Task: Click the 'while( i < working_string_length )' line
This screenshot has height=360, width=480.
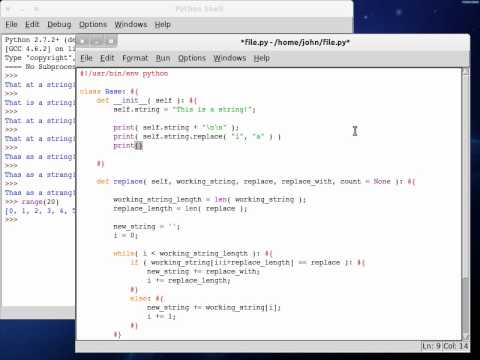Action: 193,253
